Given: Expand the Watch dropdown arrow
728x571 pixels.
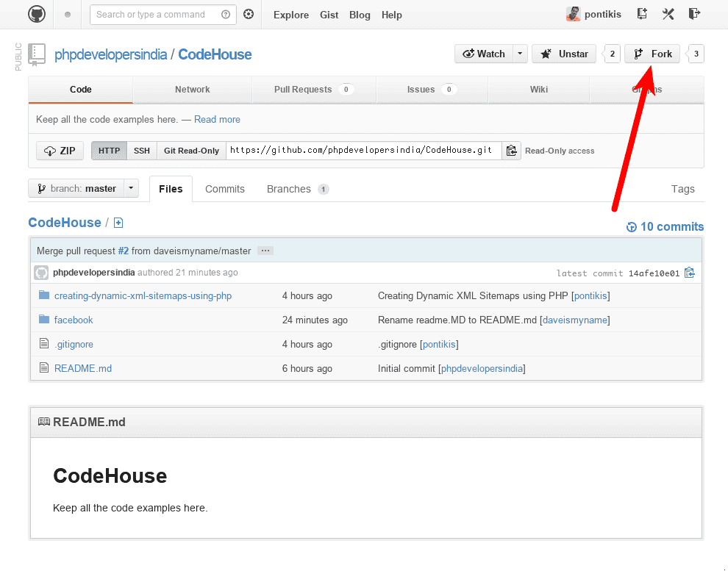Looking at the screenshot, I should click(x=520, y=54).
